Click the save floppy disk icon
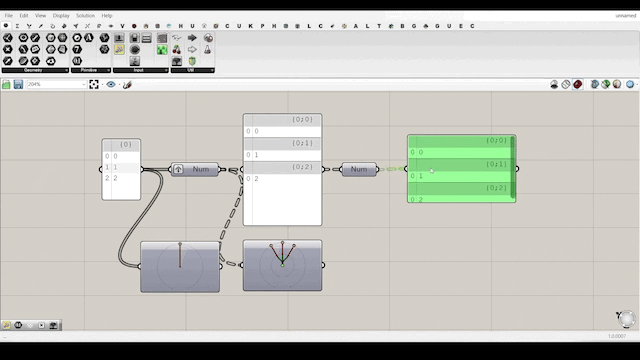 tap(18, 84)
